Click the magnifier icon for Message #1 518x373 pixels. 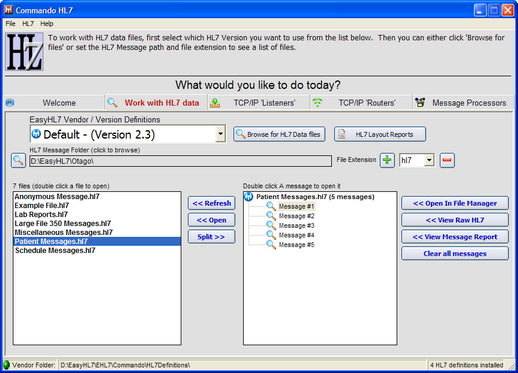(271, 206)
